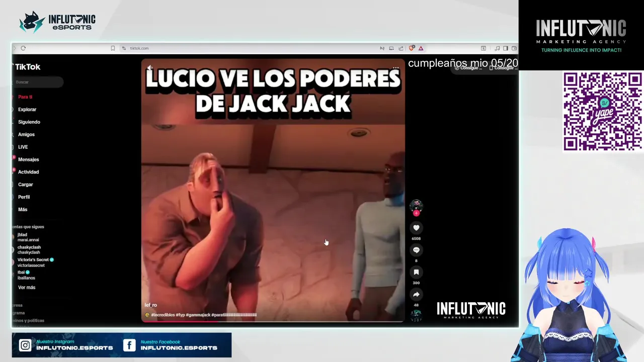Image resolution: width=644 pixels, height=362 pixels.
Task: Open the Brave Rewards triangle icon
Action: tap(421, 48)
